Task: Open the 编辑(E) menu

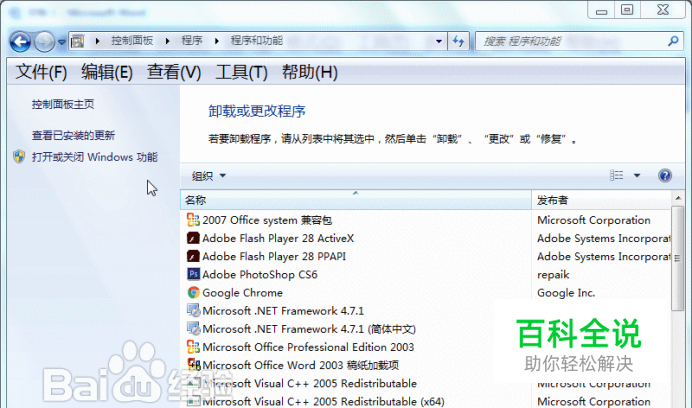Action: coord(107,72)
